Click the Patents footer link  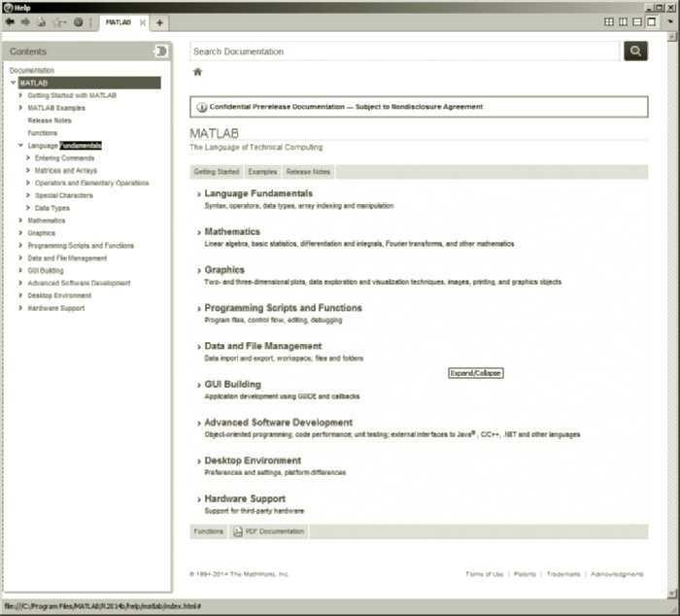525,574
